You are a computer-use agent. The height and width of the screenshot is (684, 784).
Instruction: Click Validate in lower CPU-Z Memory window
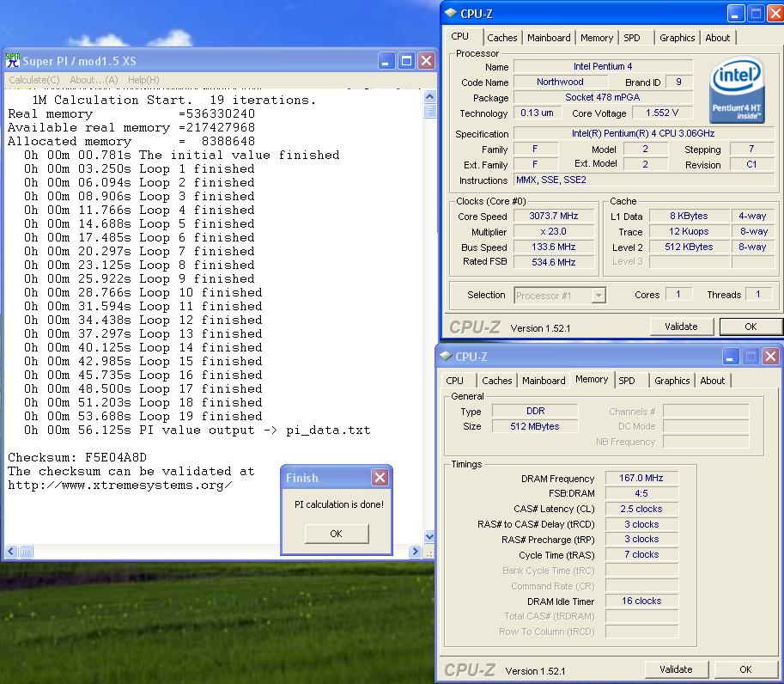[676, 669]
